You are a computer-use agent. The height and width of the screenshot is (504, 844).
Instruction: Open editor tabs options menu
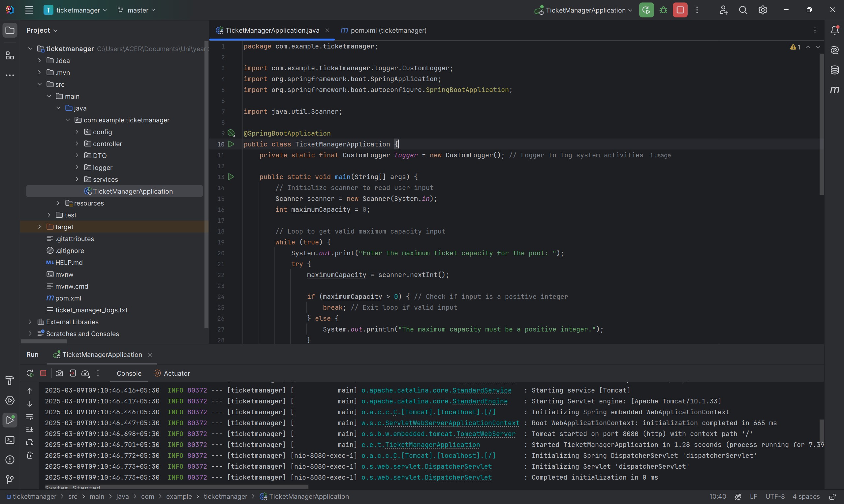pos(814,31)
